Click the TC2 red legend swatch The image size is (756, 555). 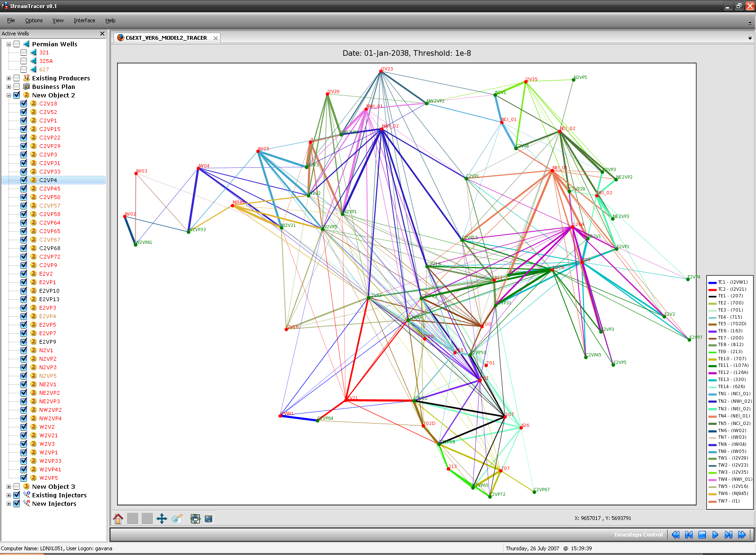(712, 289)
